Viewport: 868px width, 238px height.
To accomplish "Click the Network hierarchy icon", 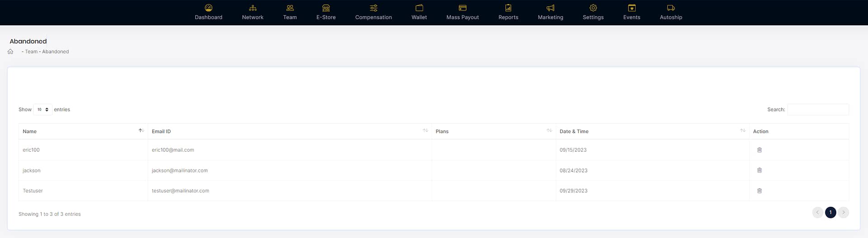I will click(x=253, y=8).
